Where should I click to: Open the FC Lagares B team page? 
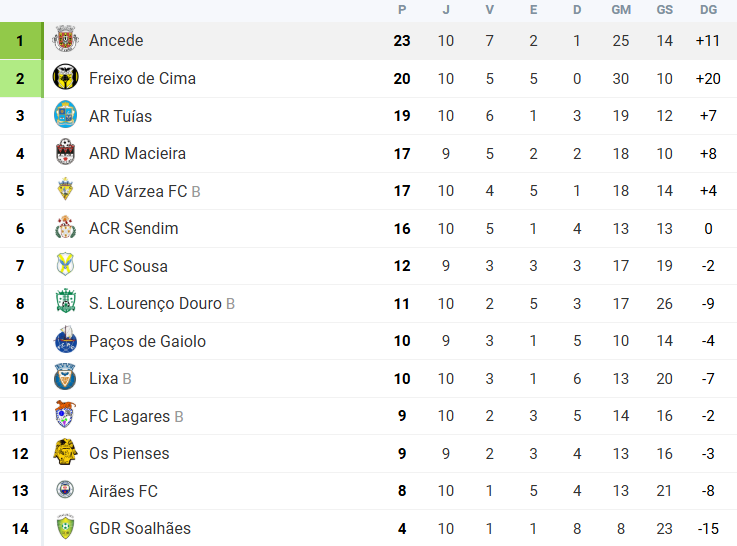(x=136, y=416)
